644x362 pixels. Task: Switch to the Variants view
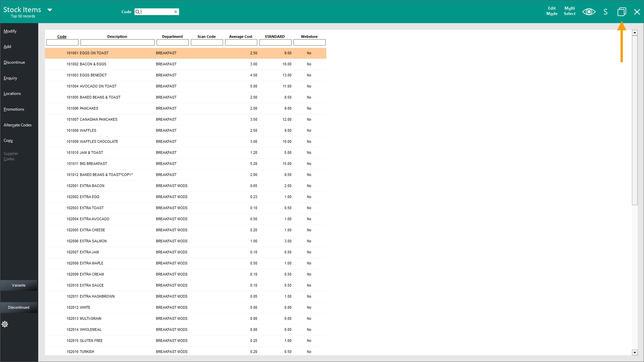point(19,285)
